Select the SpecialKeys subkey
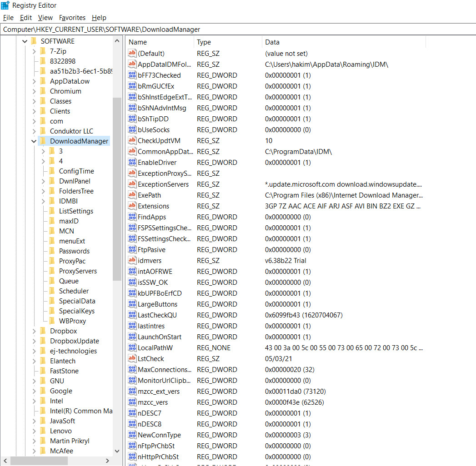This screenshot has height=466, width=476. click(x=77, y=311)
